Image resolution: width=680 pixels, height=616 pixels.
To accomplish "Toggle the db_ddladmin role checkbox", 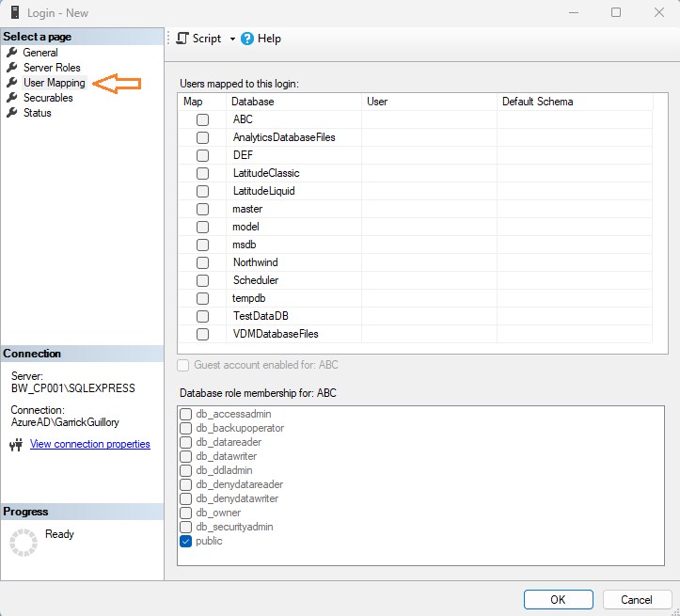I will pos(185,470).
